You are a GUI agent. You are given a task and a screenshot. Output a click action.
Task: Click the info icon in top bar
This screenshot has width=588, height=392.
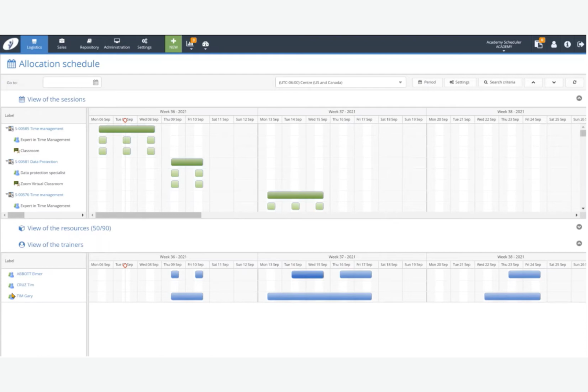click(567, 44)
